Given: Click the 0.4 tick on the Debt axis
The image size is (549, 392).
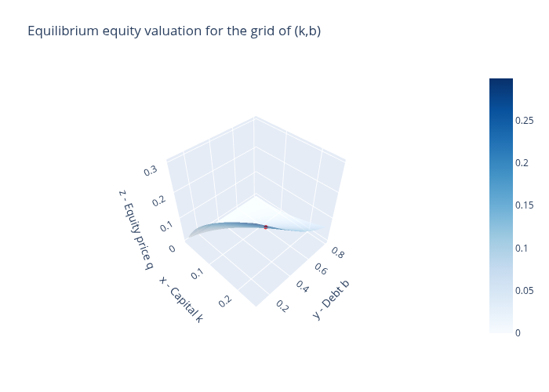Looking at the screenshot, I should pyautogui.click(x=303, y=288).
